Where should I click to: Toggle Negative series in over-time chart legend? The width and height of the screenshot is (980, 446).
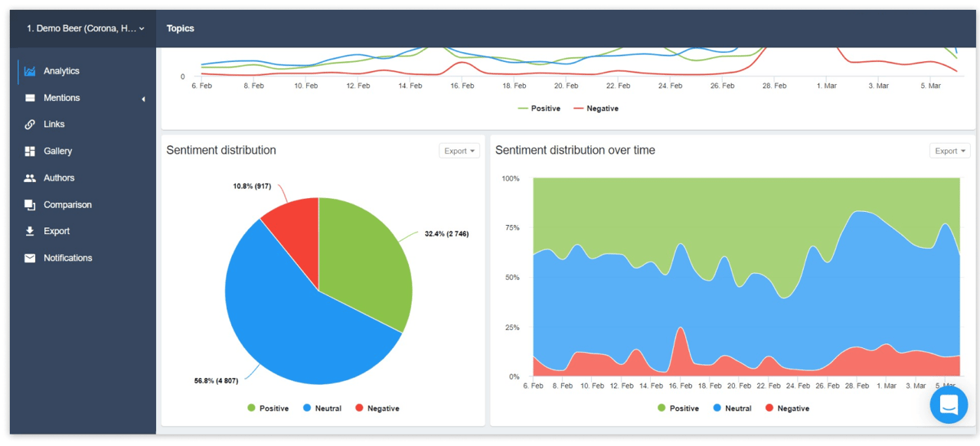pos(786,409)
